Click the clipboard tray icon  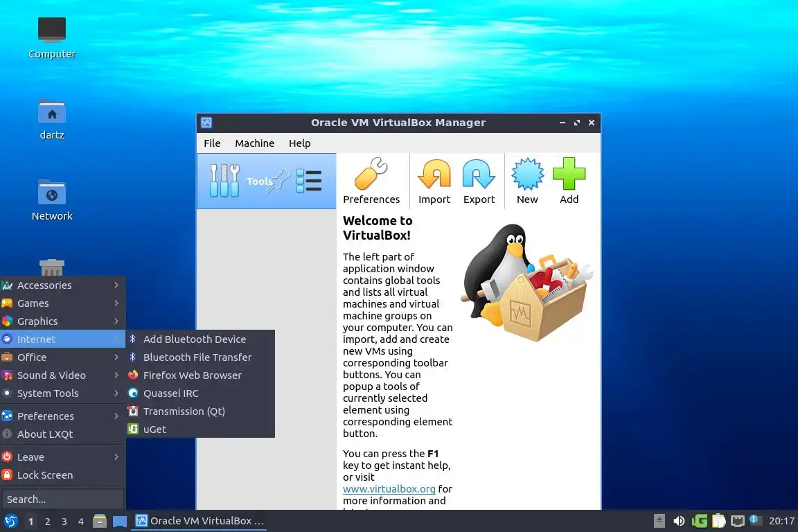(718, 521)
